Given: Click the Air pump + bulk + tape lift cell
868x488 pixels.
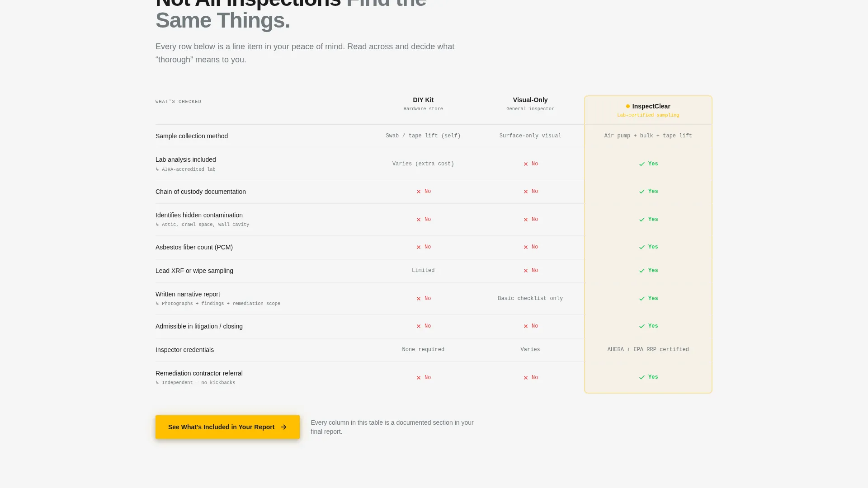Looking at the screenshot, I should 648,136.
